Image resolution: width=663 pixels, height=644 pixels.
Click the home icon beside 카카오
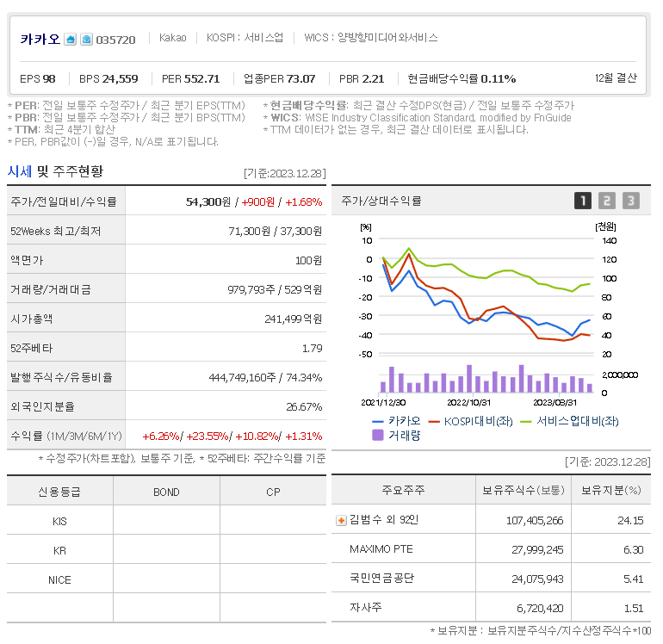[71, 40]
